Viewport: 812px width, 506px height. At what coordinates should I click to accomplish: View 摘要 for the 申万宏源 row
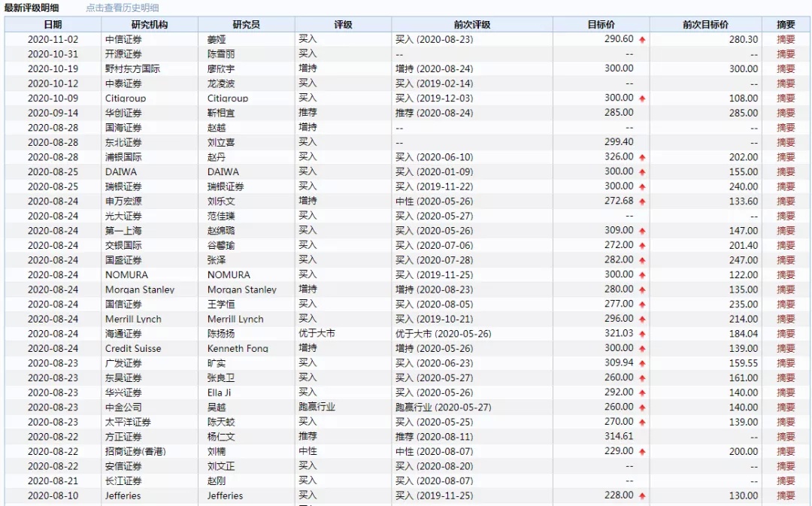(786, 201)
